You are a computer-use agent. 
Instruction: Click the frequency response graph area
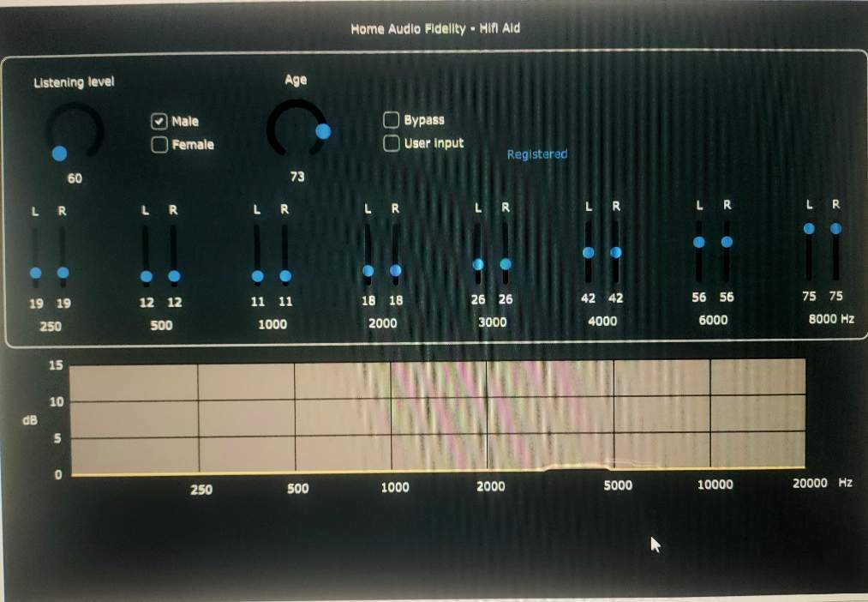pyautogui.click(x=437, y=417)
